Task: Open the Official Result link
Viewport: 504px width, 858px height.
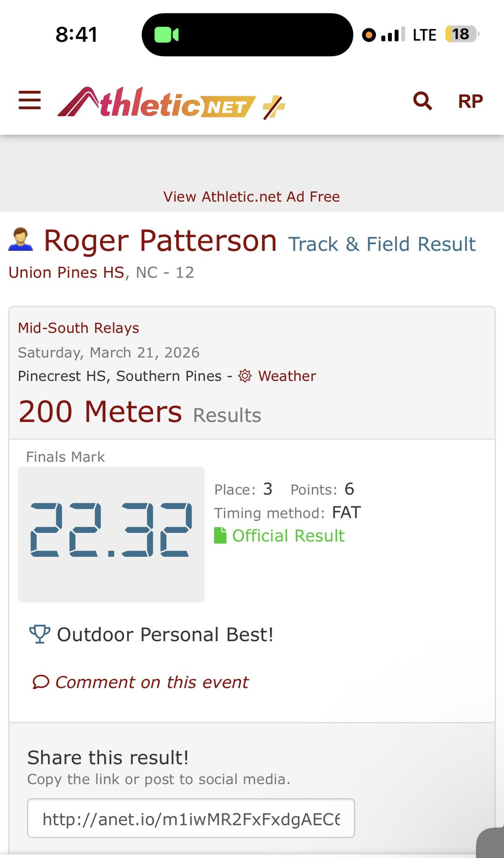Action: tap(288, 536)
